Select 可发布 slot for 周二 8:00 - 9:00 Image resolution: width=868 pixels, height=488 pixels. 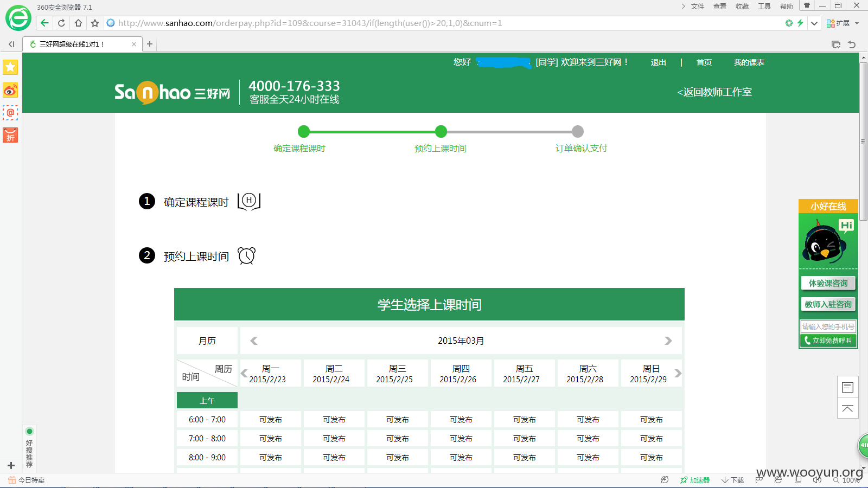click(x=334, y=458)
